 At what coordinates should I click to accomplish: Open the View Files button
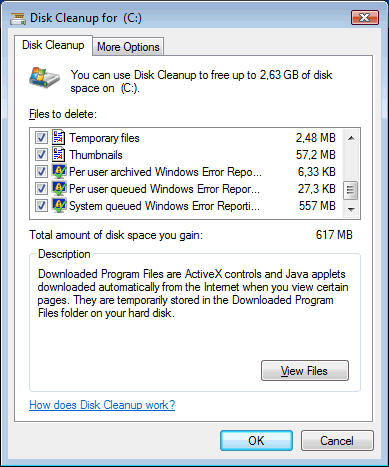305,371
